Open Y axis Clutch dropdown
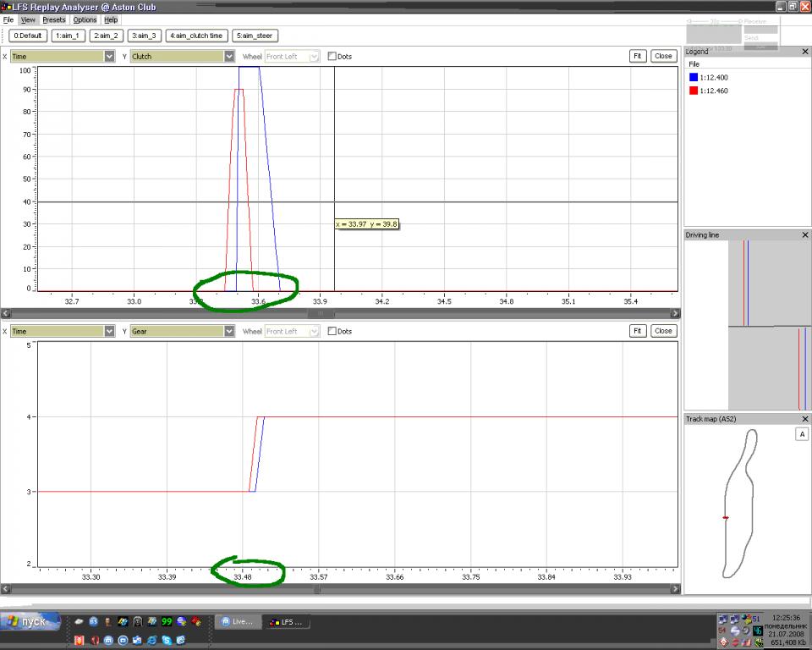 point(183,57)
